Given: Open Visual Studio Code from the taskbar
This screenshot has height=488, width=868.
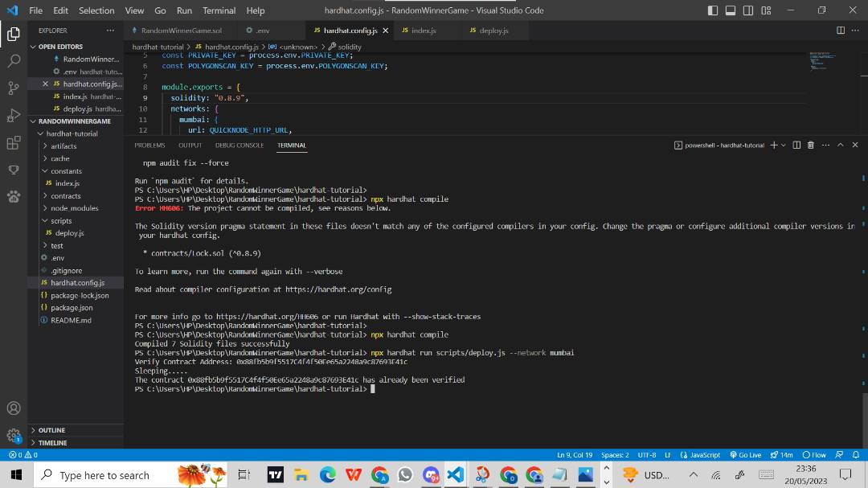Looking at the screenshot, I should point(457,474).
